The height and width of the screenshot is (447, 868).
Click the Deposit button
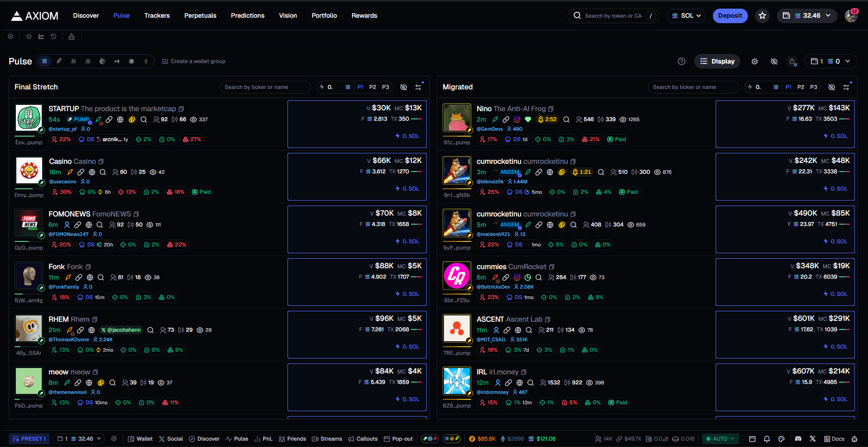[730, 16]
